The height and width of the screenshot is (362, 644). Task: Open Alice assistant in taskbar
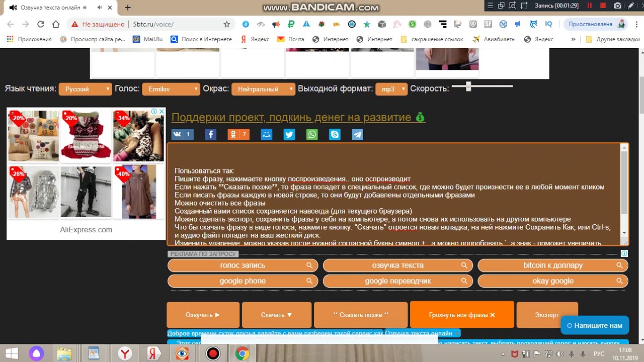point(36,354)
